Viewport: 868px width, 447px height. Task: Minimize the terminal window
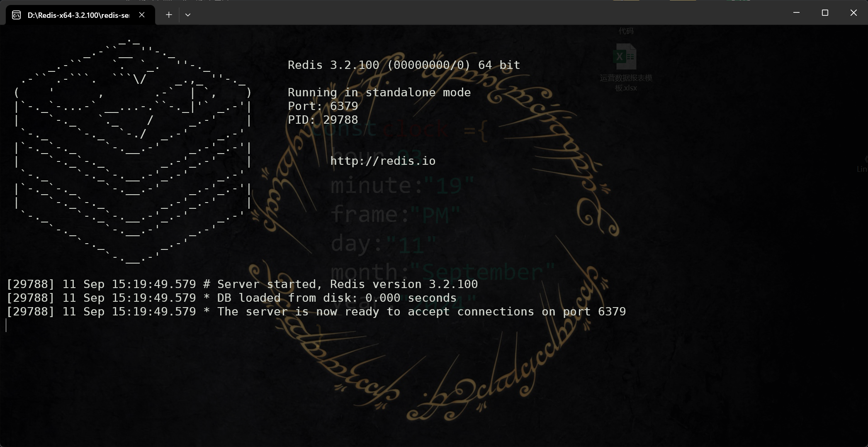pos(796,13)
